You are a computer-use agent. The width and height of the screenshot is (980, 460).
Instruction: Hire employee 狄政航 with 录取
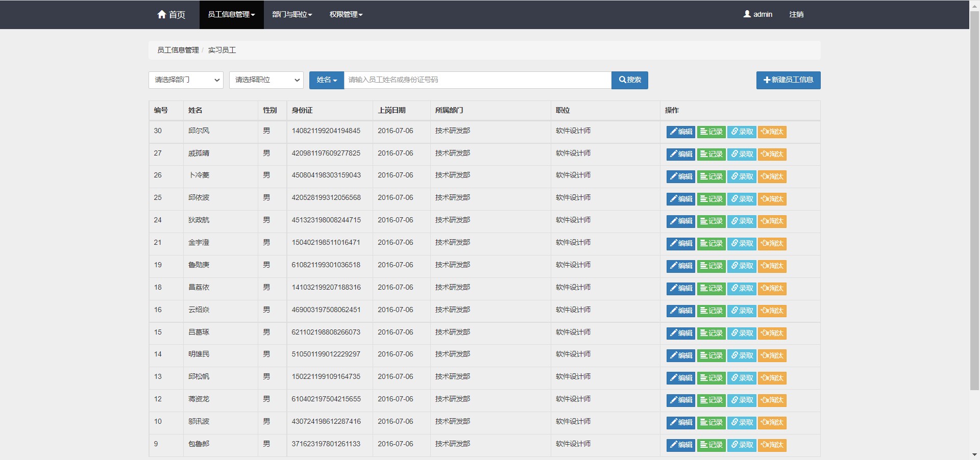click(x=742, y=221)
